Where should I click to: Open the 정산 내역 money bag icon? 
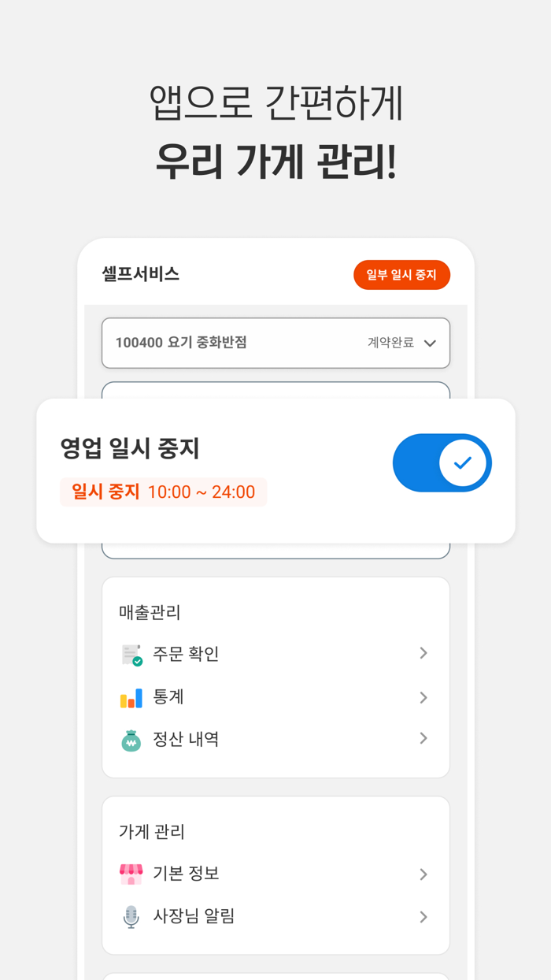(x=131, y=739)
